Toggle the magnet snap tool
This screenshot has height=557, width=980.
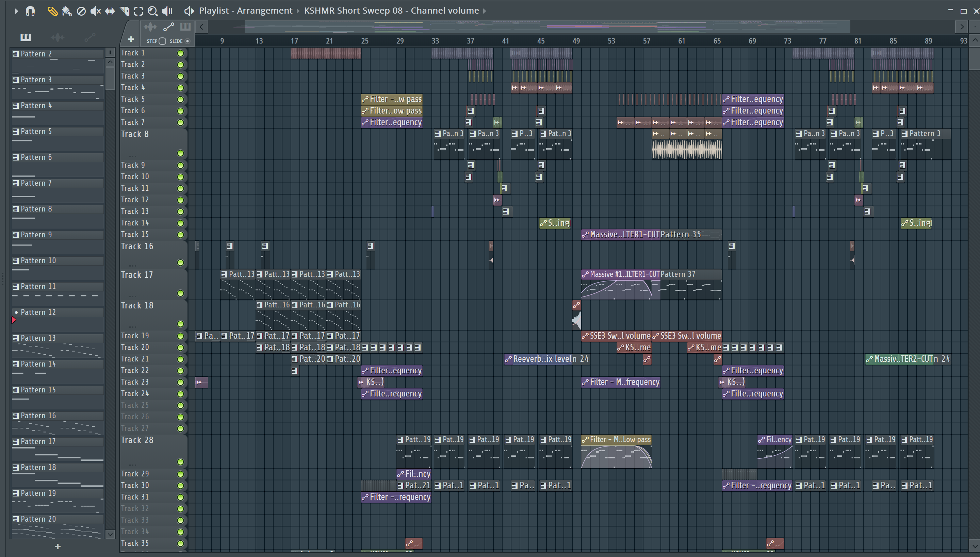pos(30,11)
